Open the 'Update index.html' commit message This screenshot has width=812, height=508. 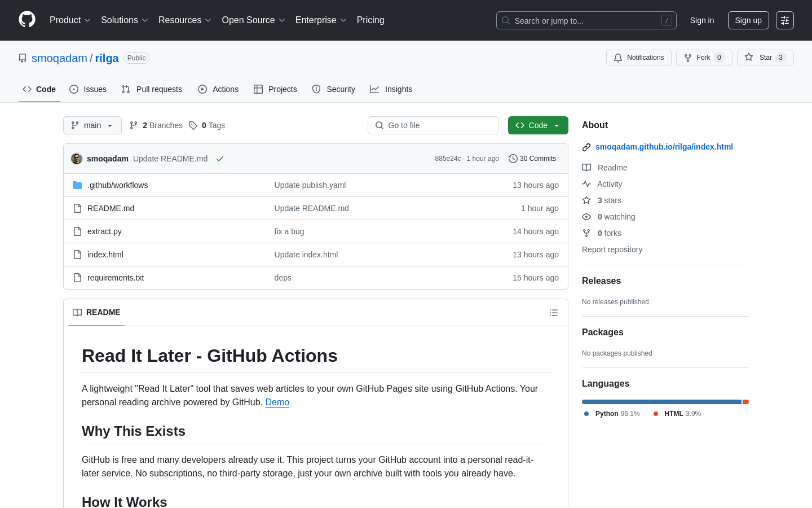306,255
